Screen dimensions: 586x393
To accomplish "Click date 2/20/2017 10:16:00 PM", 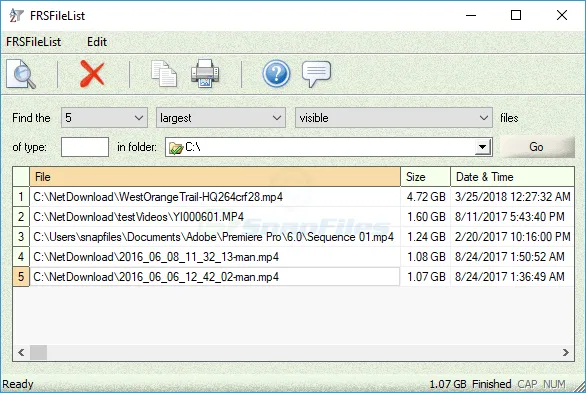I will point(512,237).
